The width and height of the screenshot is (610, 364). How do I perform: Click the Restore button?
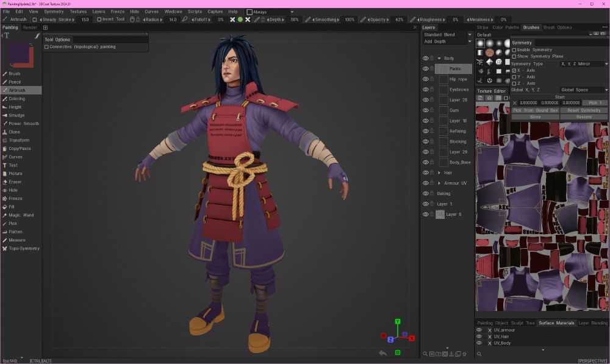coord(584,117)
